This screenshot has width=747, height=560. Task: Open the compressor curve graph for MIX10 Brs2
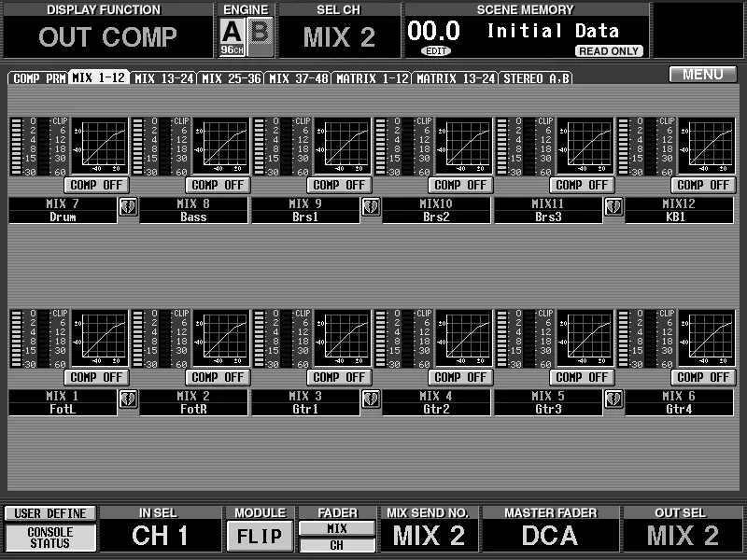[464, 147]
